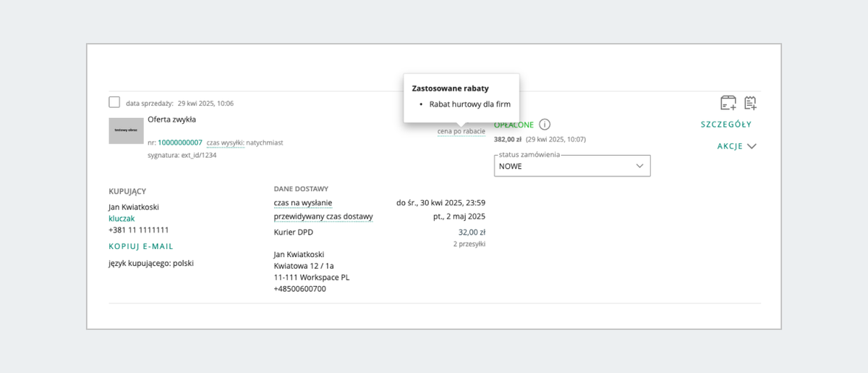
Task: Click the 'cena po rabacie' label
Action: coord(461,132)
